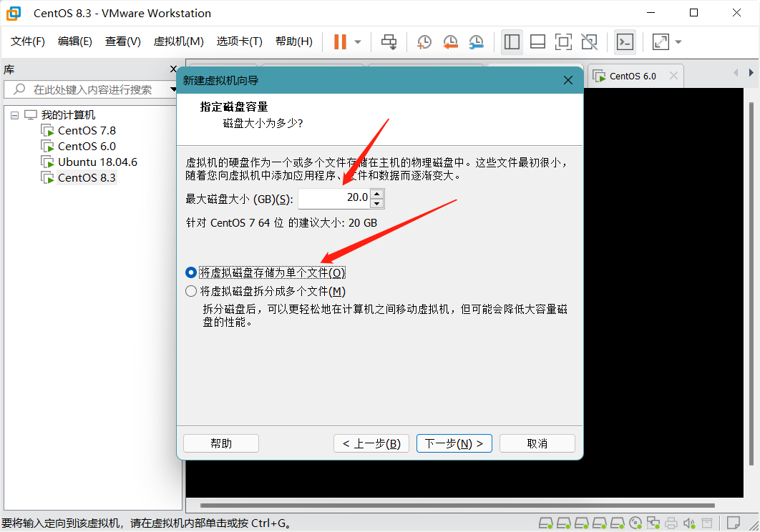Click the 最大磁盘大小 input field
The height and width of the screenshot is (532, 760).
point(334,198)
